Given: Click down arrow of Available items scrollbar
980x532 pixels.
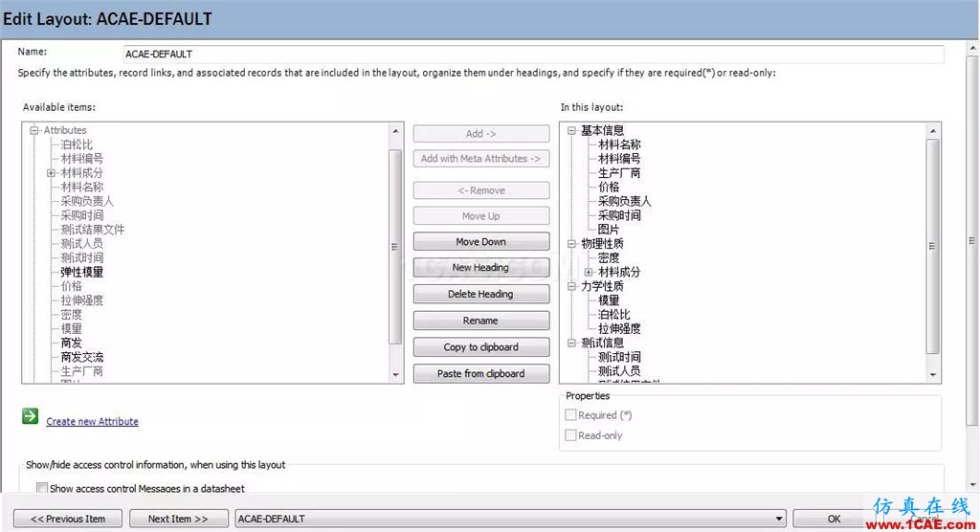Looking at the screenshot, I should pos(395,375).
